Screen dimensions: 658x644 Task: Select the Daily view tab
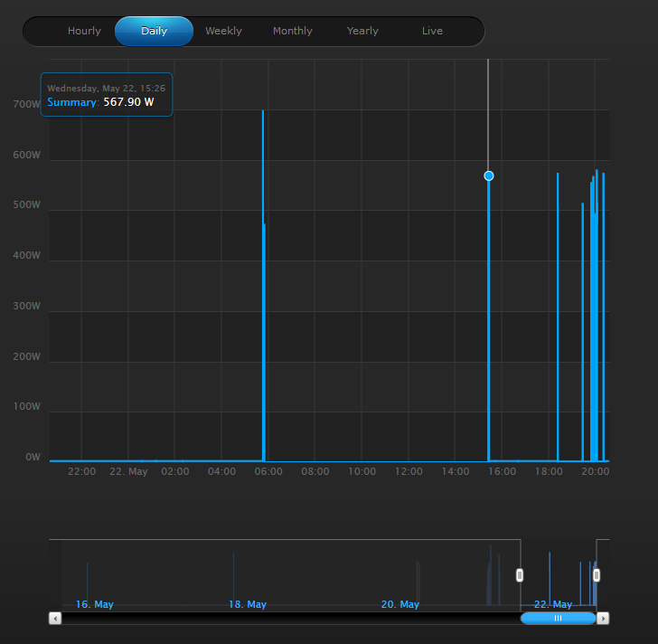coord(154,31)
